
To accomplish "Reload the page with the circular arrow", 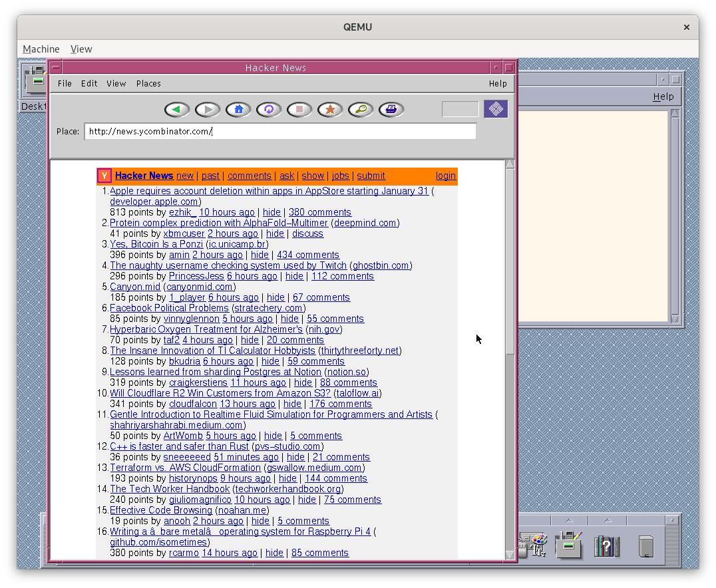I will (x=269, y=110).
